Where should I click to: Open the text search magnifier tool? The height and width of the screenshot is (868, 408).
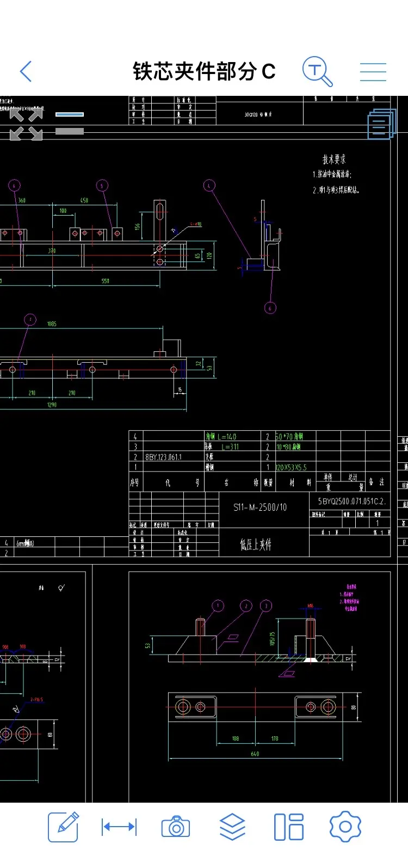click(x=317, y=71)
